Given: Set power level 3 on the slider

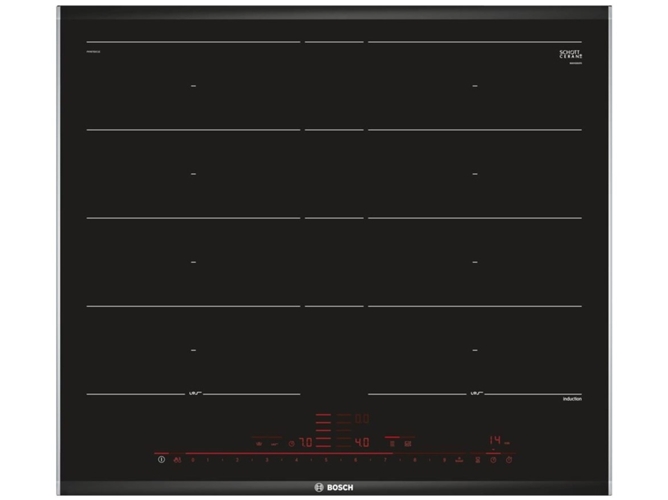Looking at the screenshot, I should click(x=267, y=460).
